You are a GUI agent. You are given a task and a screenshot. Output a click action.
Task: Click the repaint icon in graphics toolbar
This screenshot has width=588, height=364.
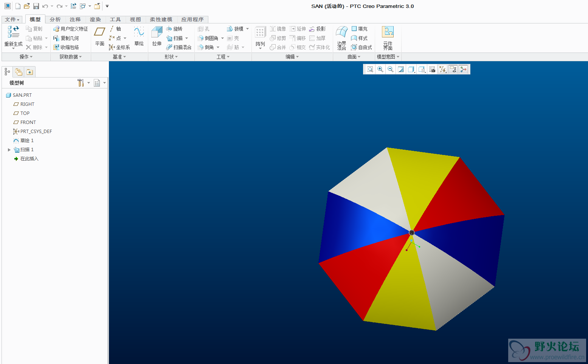401,69
